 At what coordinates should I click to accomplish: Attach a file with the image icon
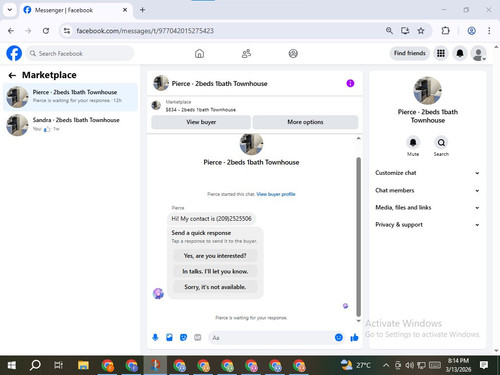tap(169, 338)
